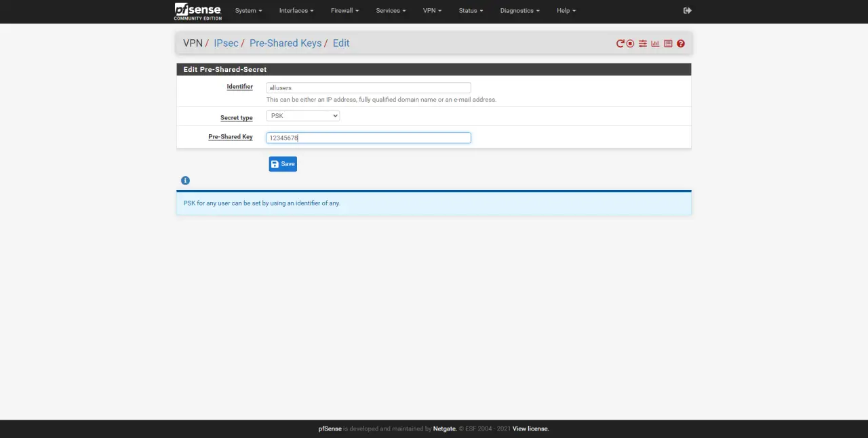Click the pfSense logo

pyautogui.click(x=197, y=11)
